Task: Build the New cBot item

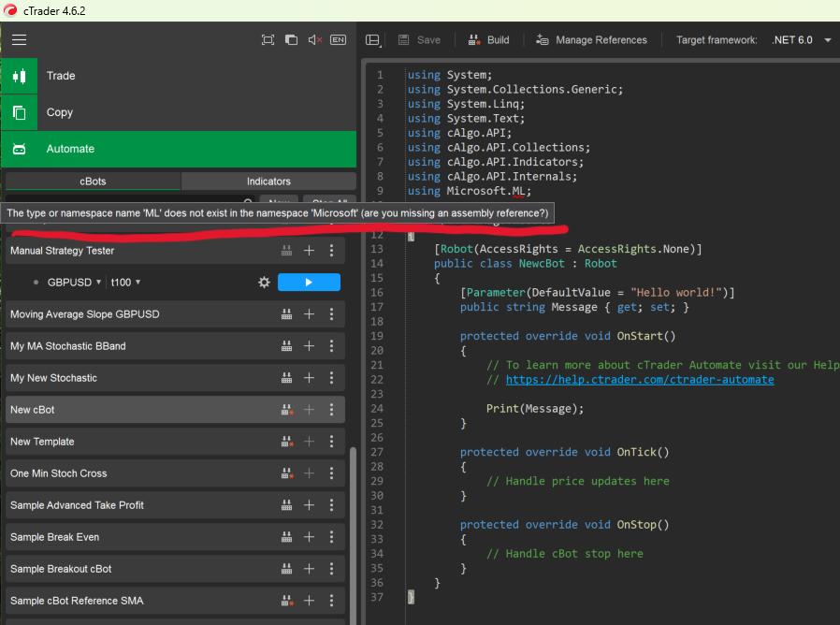Action: tap(287, 410)
